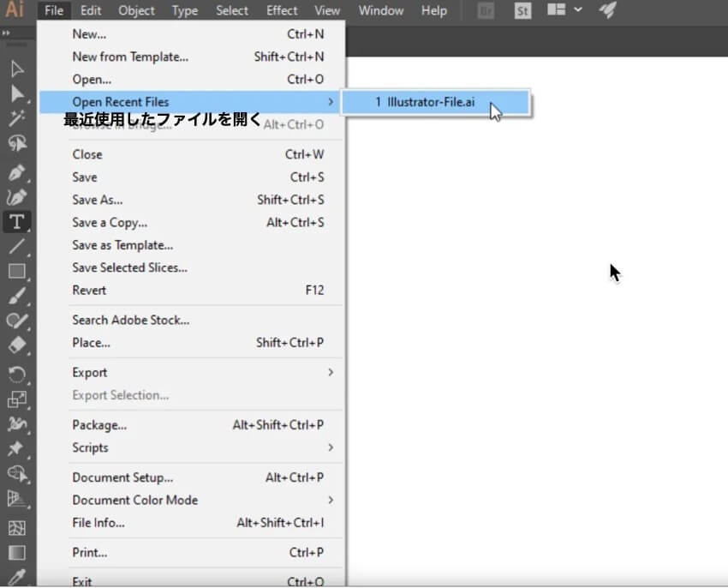Click Save As... in File menu

coord(98,200)
